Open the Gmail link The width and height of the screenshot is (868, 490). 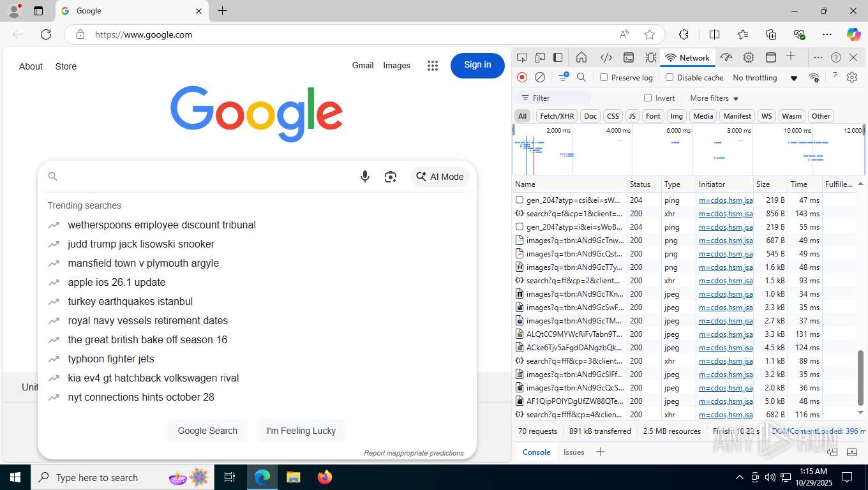(363, 65)
